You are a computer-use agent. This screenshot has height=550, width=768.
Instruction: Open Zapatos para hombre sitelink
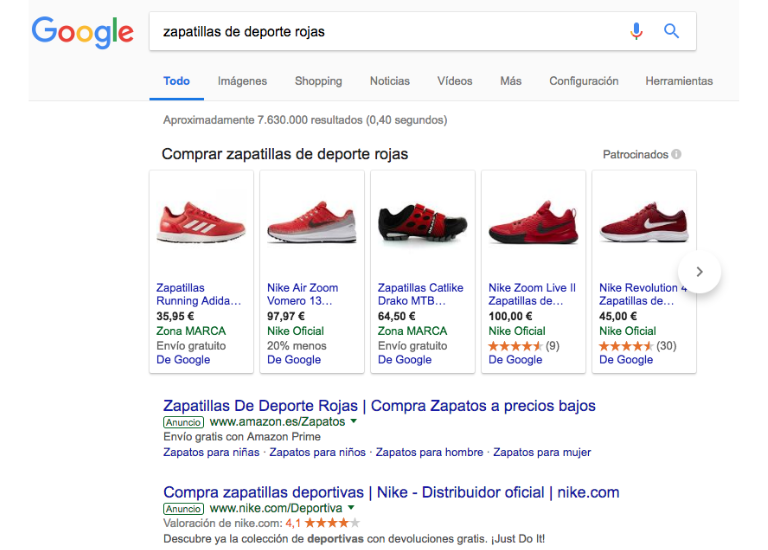[429, 452]
